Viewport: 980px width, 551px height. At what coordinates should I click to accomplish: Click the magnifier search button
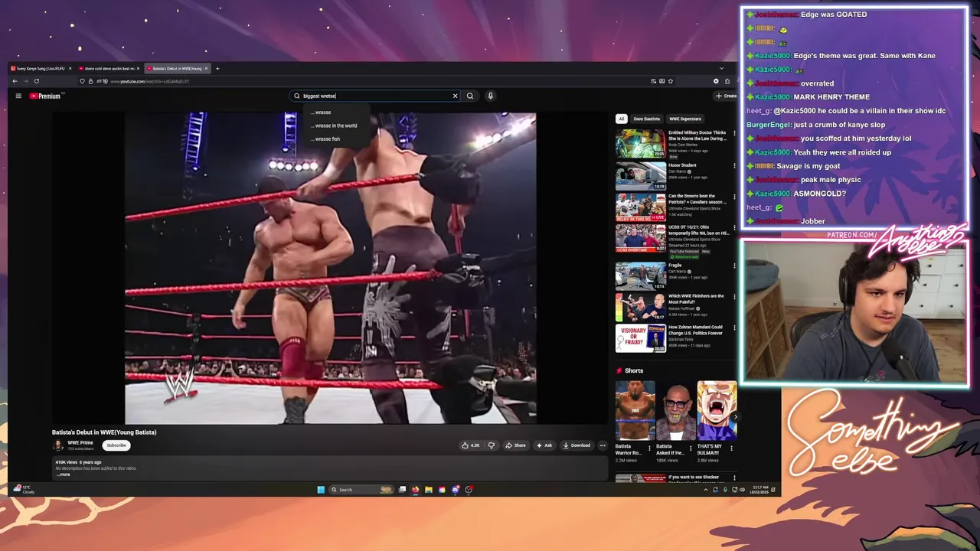pos(470,96)
